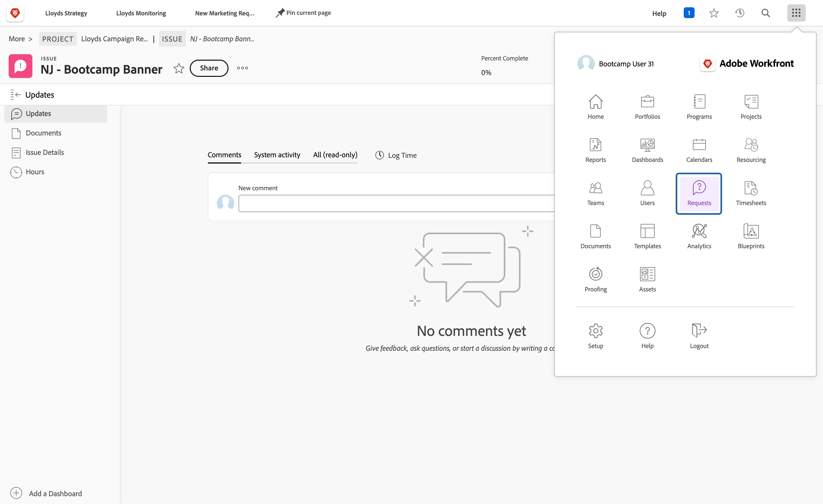823x504 pixels.
Task: Click Add a Dashboard
Action: click(46, 493)
